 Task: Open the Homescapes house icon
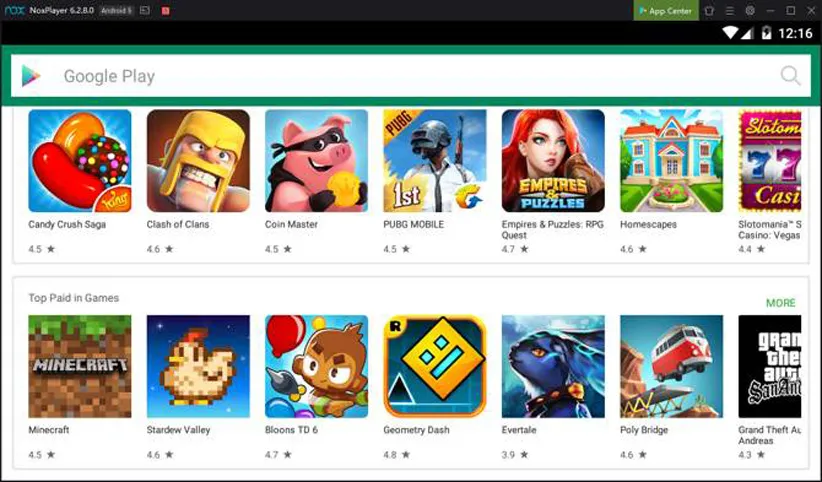click(672, 160)
